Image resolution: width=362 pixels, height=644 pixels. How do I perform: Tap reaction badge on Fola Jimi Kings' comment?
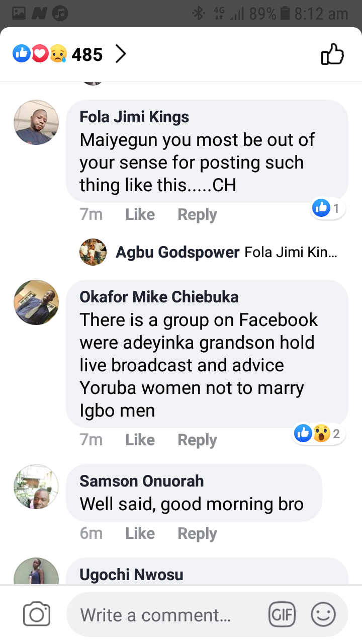point(328,208)
